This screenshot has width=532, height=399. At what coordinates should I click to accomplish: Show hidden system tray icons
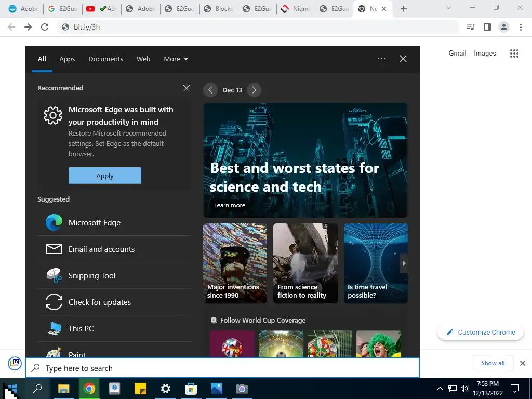(440, 389)
